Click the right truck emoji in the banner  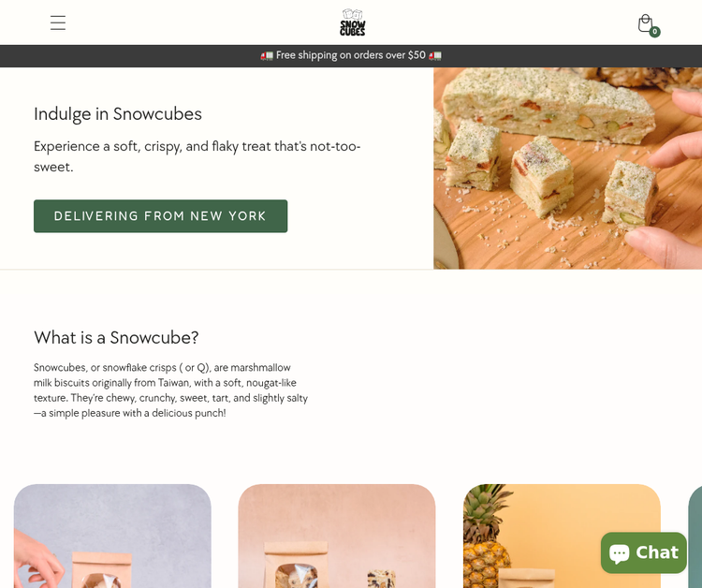pyautogui.click(x=435, y=55)
